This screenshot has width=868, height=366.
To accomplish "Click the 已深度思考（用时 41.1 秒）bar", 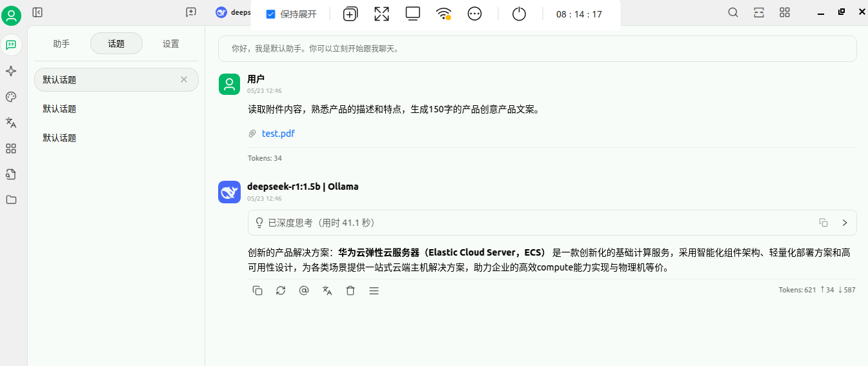I will (552, 223).
